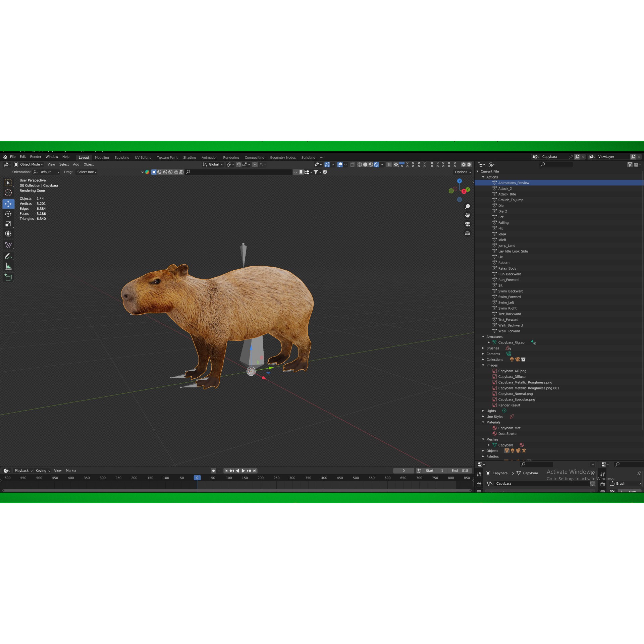
Task: Click the camera view icon in the viewport
Action: pyautogui.click(x=468, y=224)
